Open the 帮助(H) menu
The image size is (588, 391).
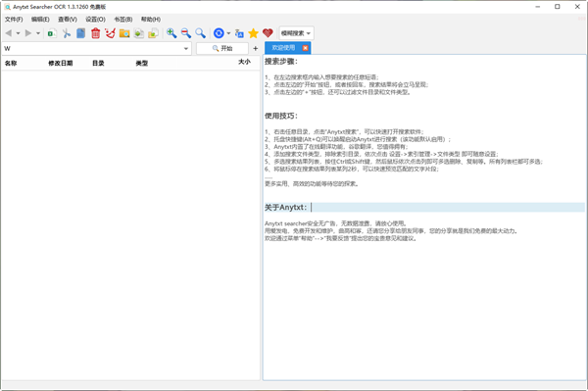[151, 20]
